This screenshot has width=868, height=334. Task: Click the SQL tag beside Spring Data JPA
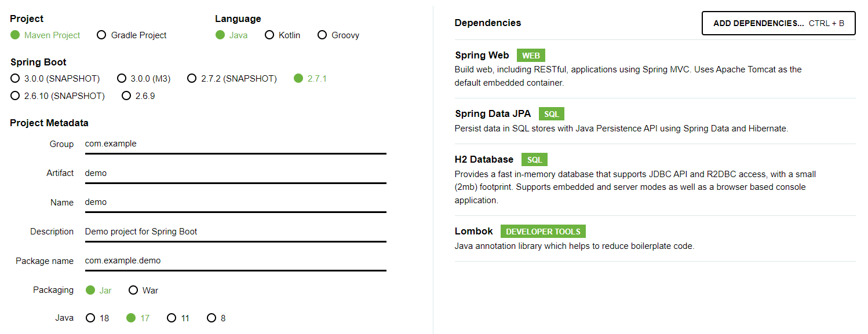point(552,114)
